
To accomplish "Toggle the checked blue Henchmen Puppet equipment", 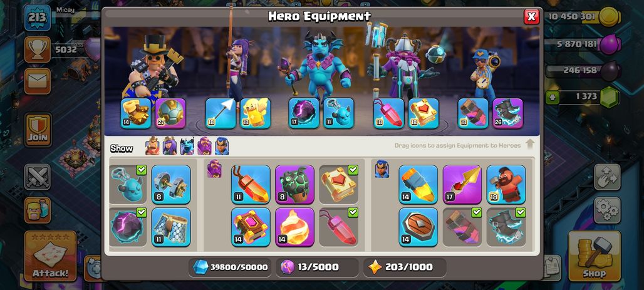I will [128, 184].
